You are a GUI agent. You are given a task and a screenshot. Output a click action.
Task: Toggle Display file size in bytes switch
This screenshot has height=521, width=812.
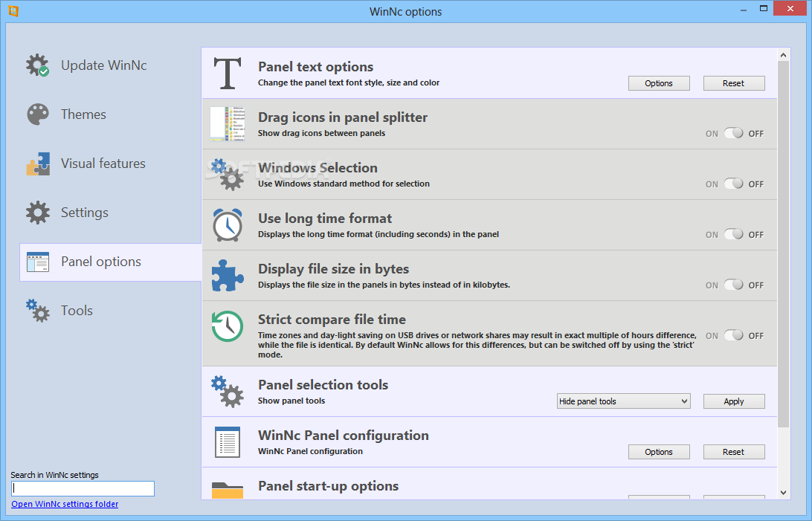click(x=734, y=285)
